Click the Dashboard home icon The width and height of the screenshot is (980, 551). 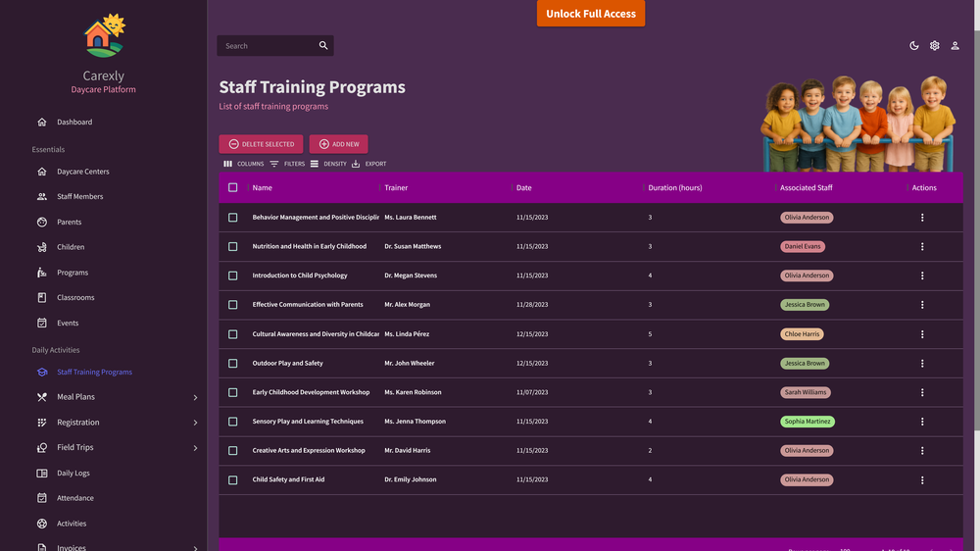pyautogui.click(x=42, y=122)
